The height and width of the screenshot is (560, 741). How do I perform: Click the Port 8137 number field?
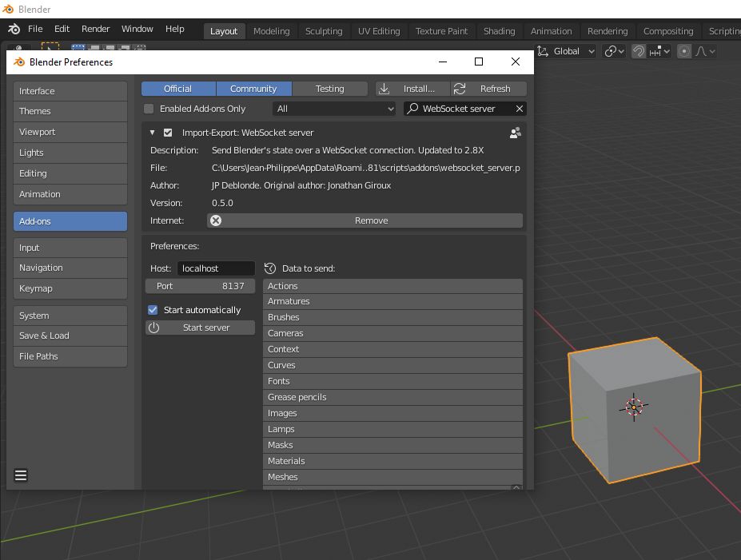[200, 286]
